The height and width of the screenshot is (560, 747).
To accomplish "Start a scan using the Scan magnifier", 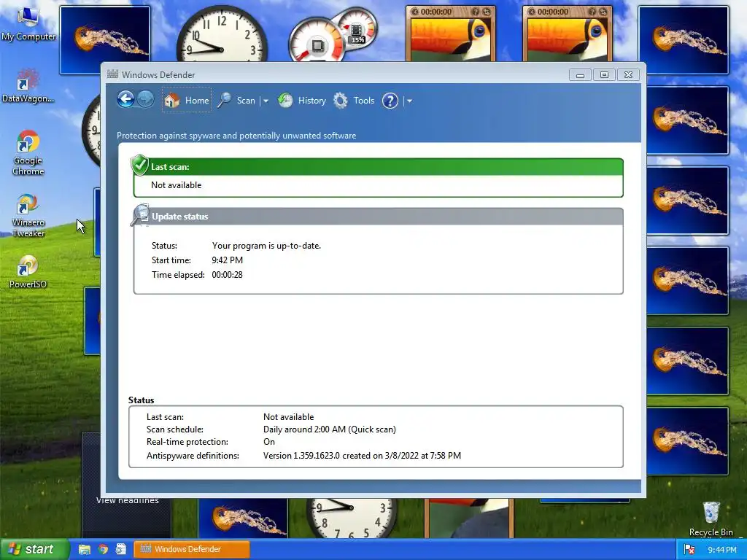I will pos(237,101).
